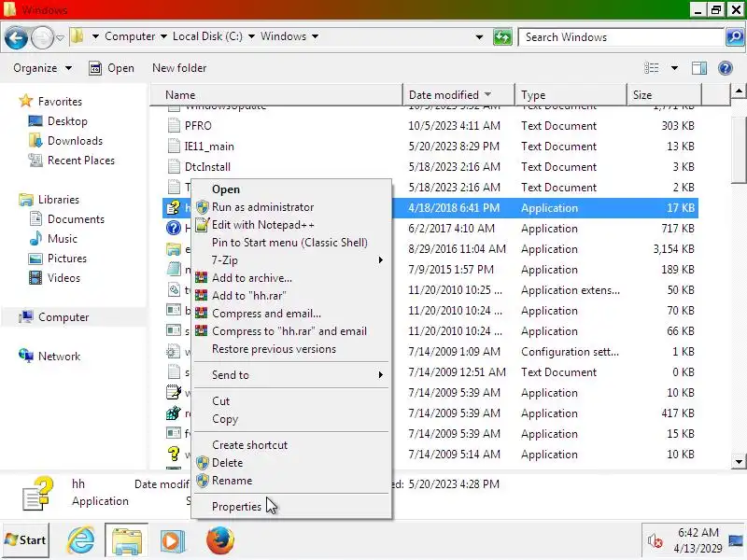Toggle the preview pane icon
The image size is (747, 560).
click(699, 68)
